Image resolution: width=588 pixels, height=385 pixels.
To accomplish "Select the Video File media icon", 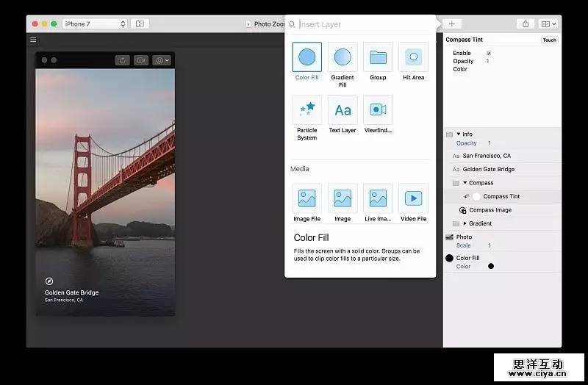I will (x=413, y=198).
